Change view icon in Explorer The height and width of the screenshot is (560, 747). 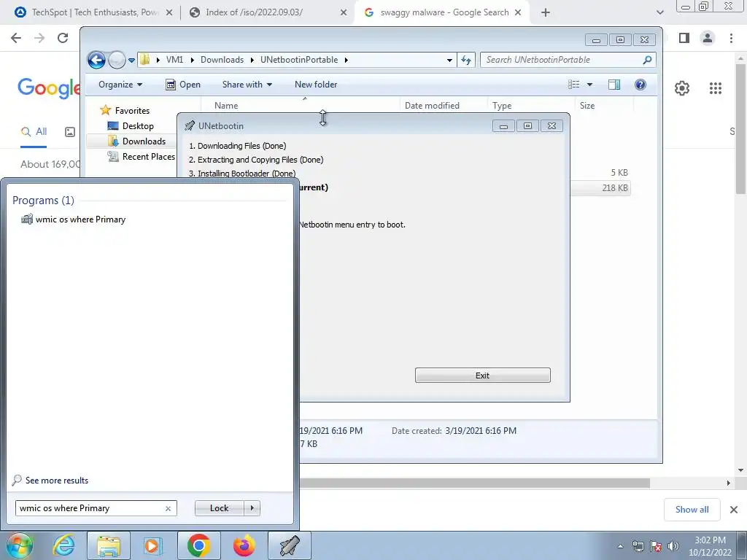pos(573,85)
